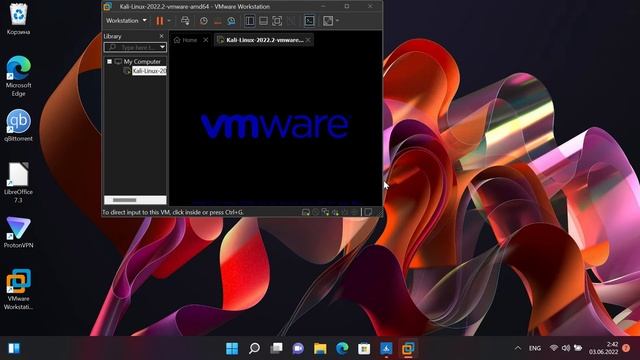Take a snapshot of this virtual machine

point(204,21)
